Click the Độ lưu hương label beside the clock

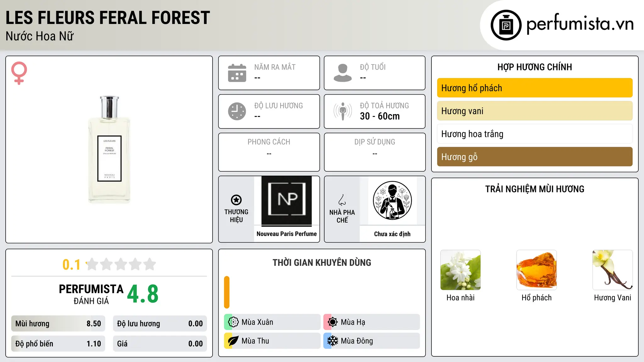(x=279, y=106)
